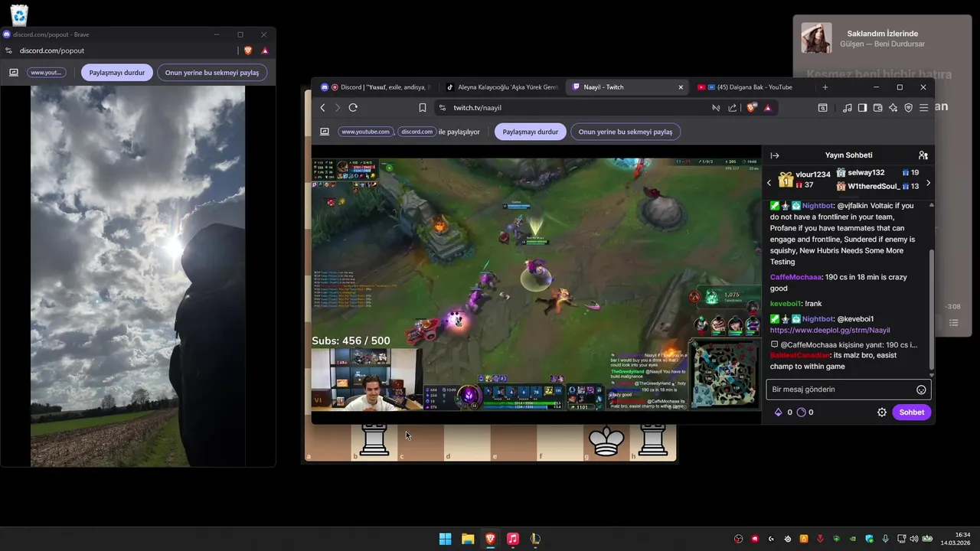Open the Brave Wallet icon
This screenshot has width=980, height=551.
pyautogui.click(x=877, y=108)
